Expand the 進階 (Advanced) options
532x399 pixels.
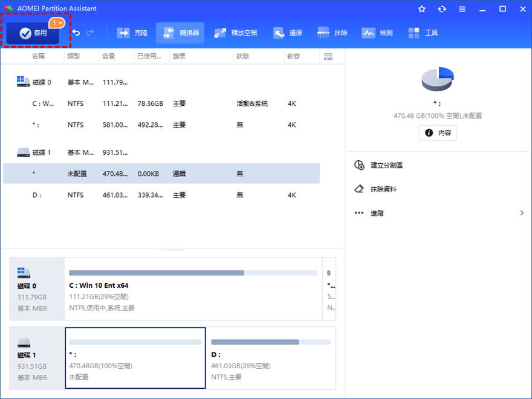pos(438,213)
